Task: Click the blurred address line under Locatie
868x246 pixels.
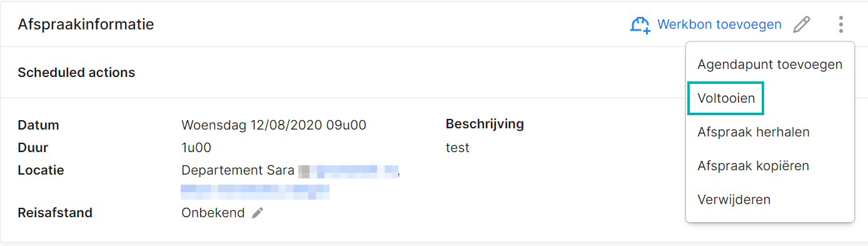Action: tap(255, 188)
